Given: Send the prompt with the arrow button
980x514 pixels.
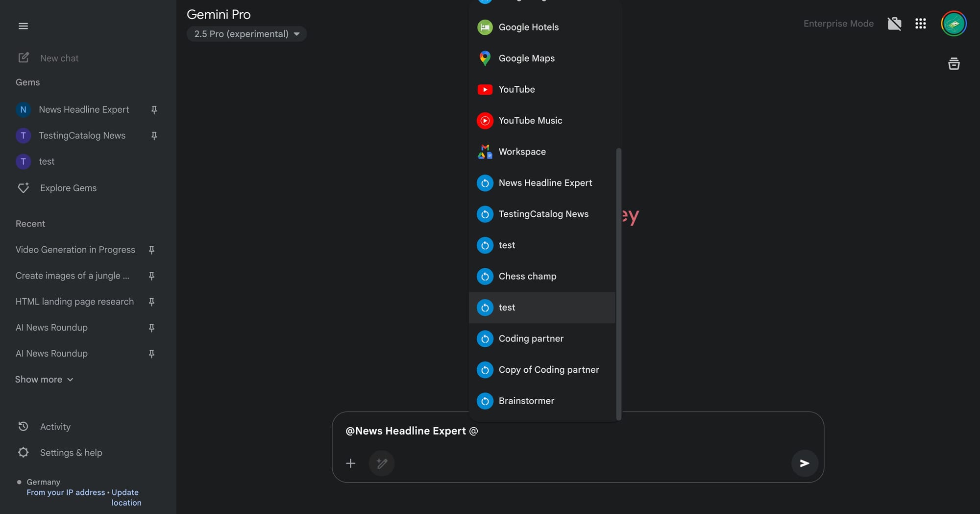Looking at the screenshot, I should coord(805,463).
